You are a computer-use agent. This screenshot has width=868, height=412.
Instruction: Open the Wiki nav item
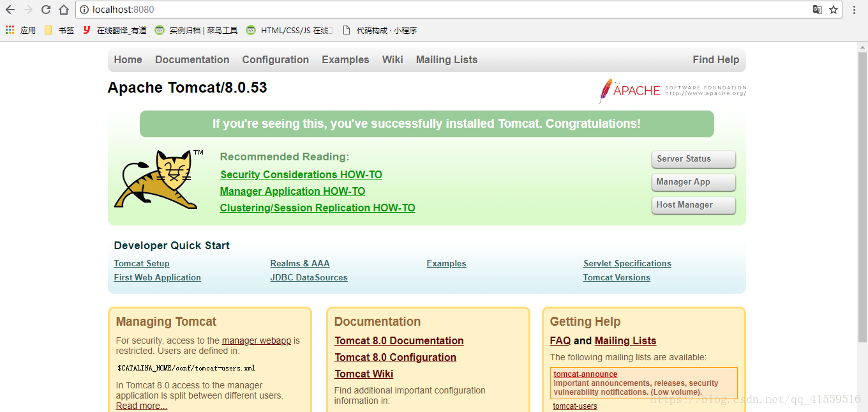coord(393,60)
